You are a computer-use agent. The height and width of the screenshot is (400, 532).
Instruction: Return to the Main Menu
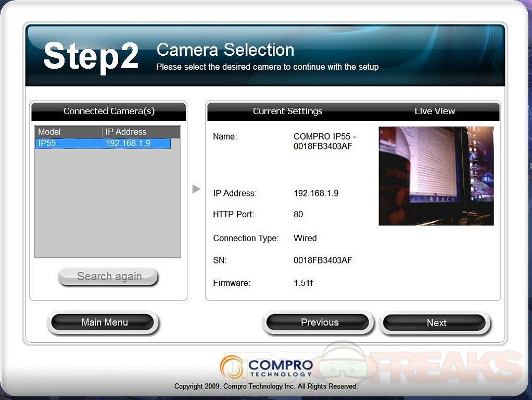tap(104, 322)
